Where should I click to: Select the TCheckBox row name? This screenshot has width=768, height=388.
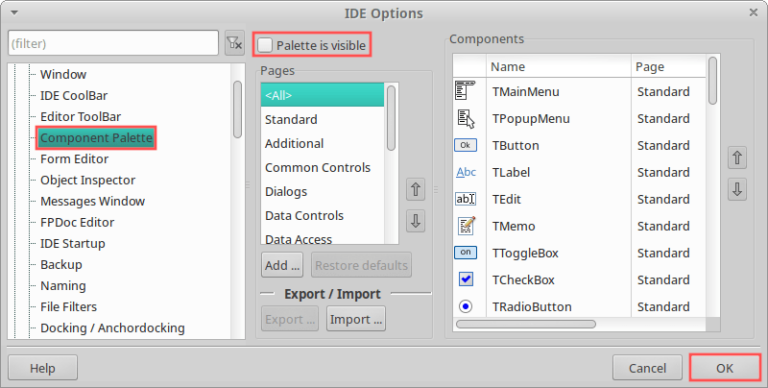pos(523,280)
